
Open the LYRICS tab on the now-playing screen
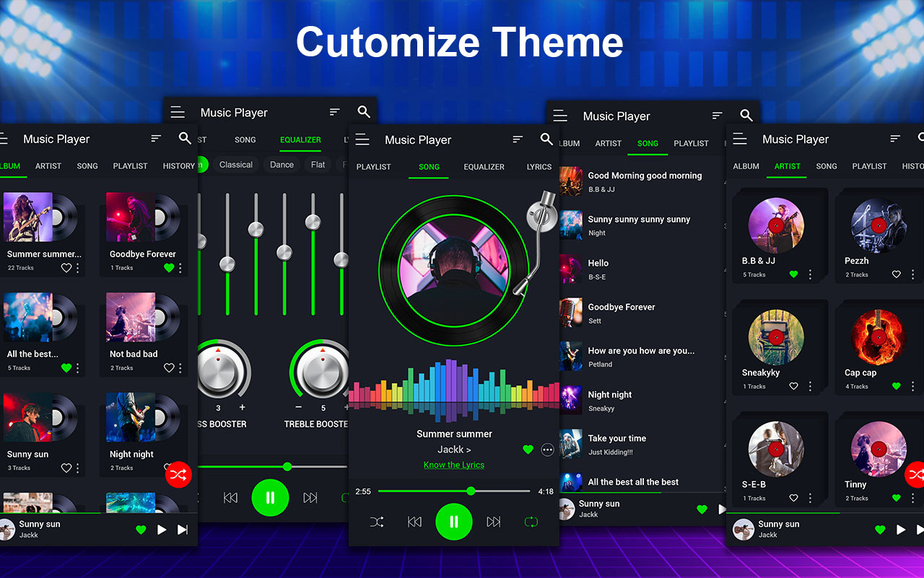[x=539, y=167]
